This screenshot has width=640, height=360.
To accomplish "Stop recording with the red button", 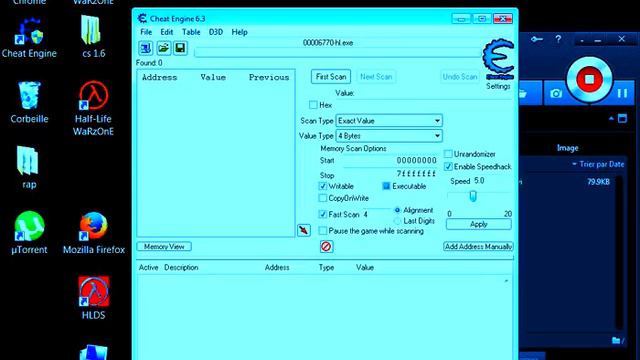I will [589, 79].
